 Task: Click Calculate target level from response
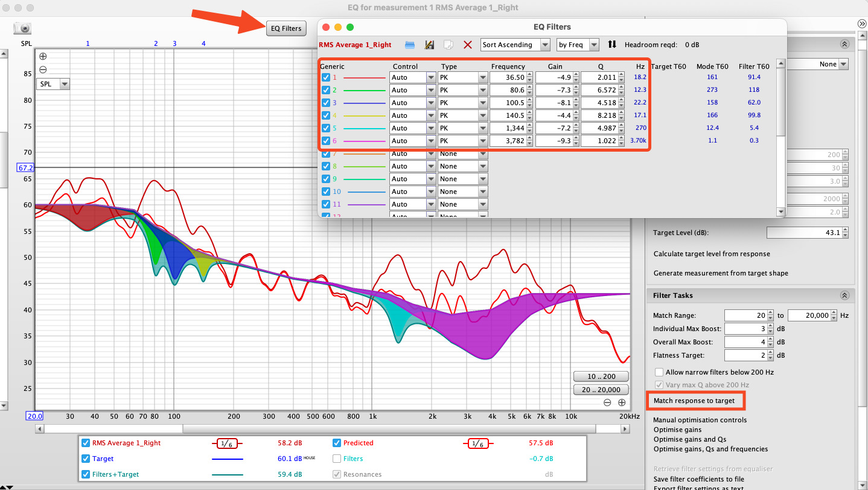point(712,254)
